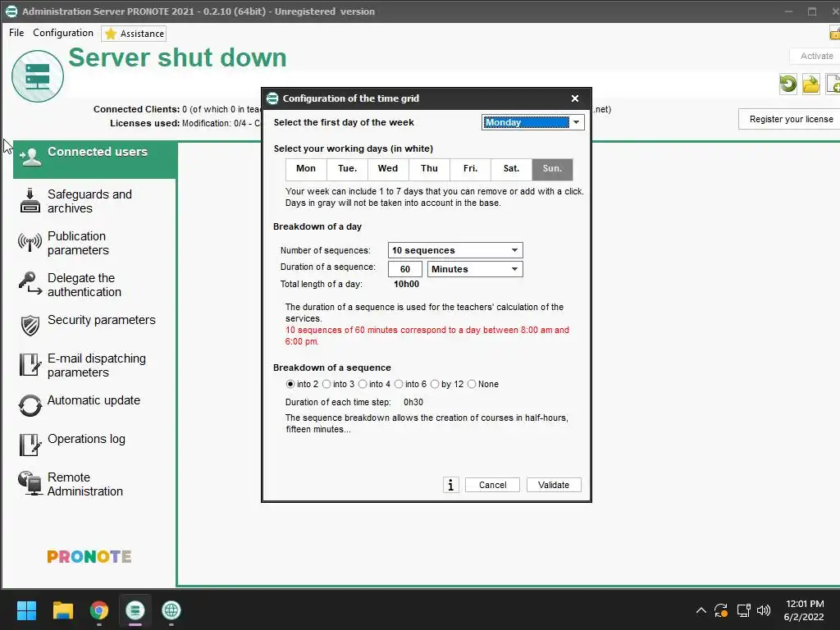Click the Safeguards and archives icon
Screen dimensions: 840x630
click(x=30, y=201)
